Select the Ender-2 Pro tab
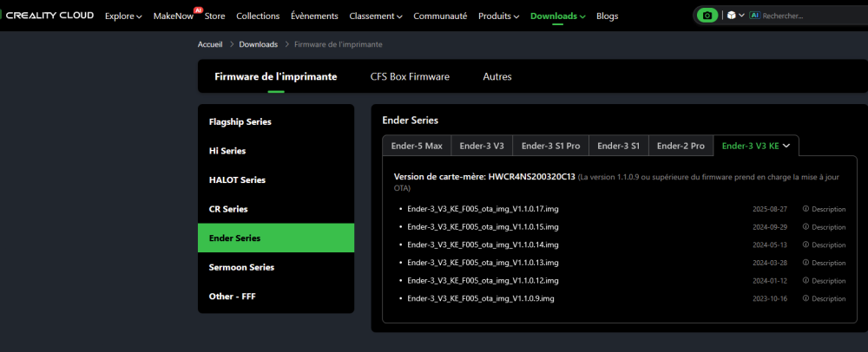The image size is (868, 352). tap(681, 146)
